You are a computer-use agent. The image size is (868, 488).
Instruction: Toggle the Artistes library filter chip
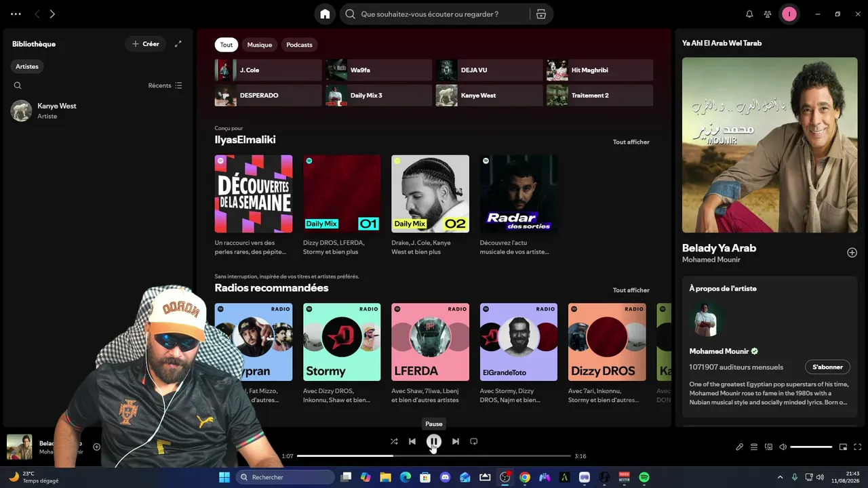(x=27, y=66)
